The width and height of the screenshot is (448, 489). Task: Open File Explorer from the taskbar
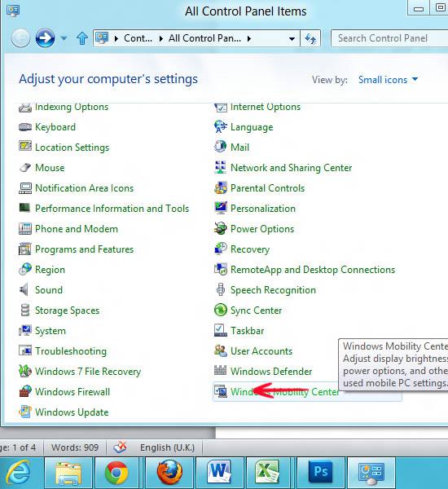pos(68,473)
